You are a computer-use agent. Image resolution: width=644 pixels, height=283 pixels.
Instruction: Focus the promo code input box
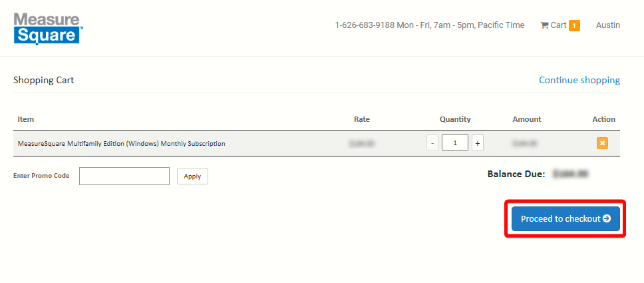(124, 176)
